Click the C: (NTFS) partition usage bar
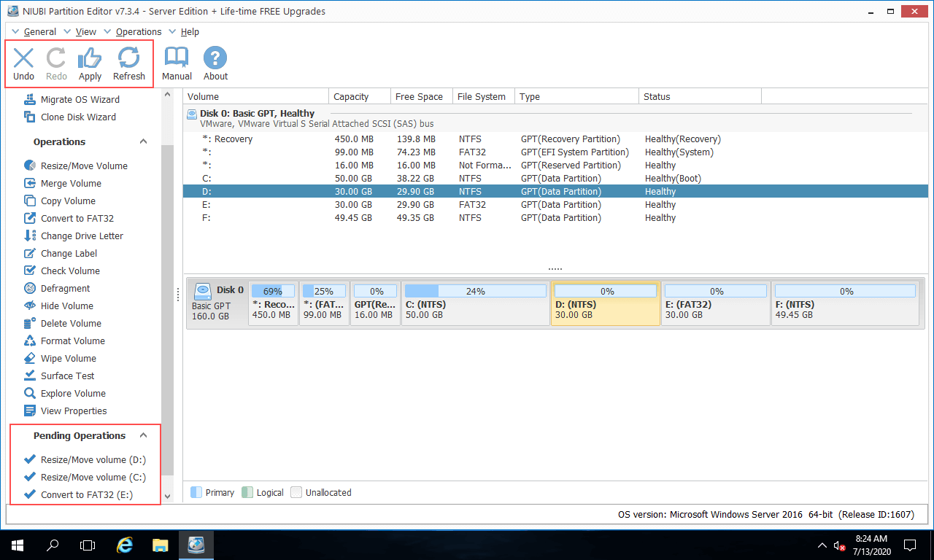Viewport: 934px width, 560px height. pos(475,291)
